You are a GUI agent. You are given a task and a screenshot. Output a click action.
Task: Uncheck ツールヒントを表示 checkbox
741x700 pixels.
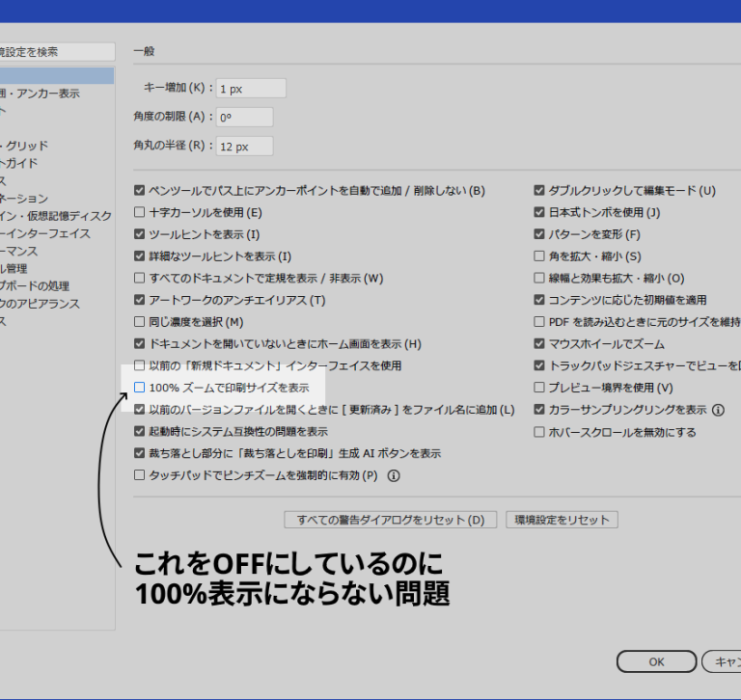tap(139, 234)
